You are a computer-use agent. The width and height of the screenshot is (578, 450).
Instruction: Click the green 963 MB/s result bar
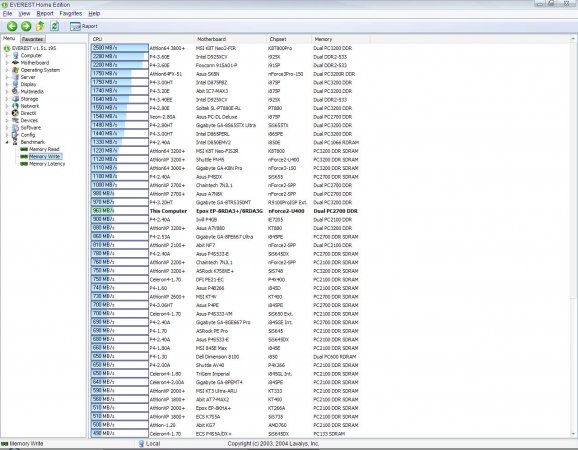(x=120, y=211)
